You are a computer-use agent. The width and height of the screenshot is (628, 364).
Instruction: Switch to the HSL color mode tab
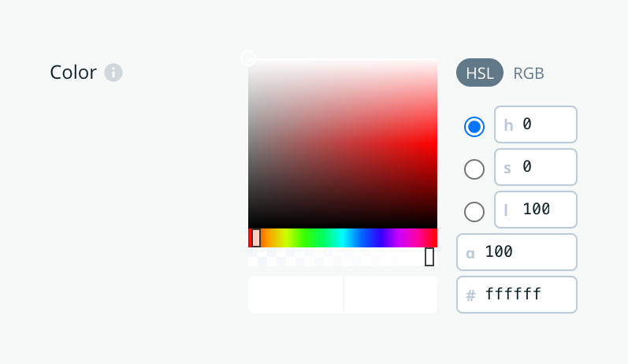[479, 73]
